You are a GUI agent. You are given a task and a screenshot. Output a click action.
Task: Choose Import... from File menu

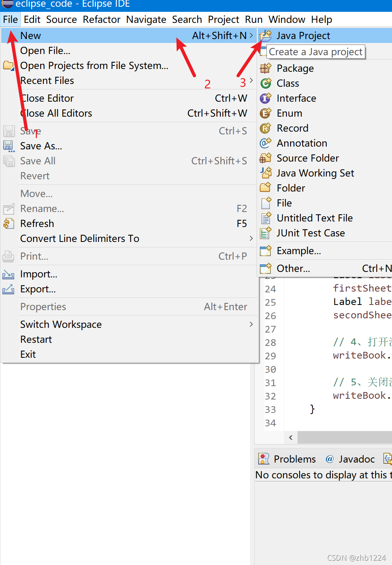pyautogui.click(x=129, y=274)
